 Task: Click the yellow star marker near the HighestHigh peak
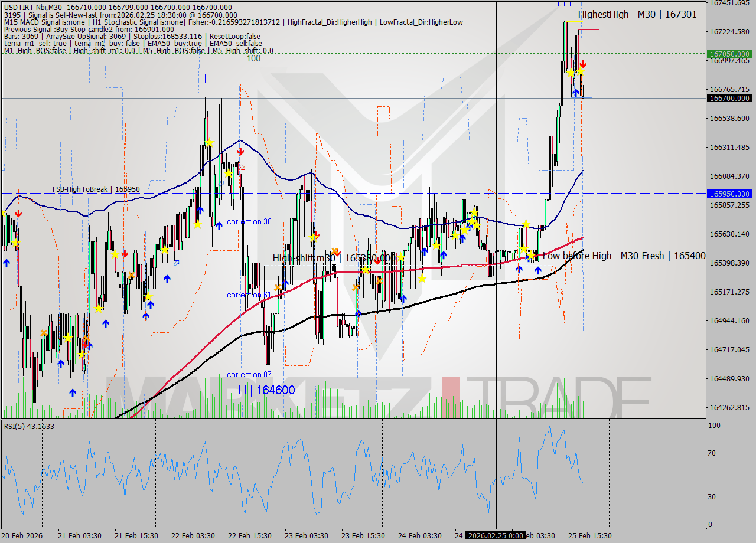(x=580, y=71)
